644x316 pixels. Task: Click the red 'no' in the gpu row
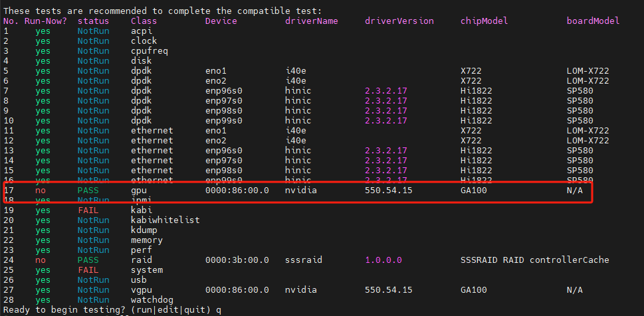click(41, 190)
